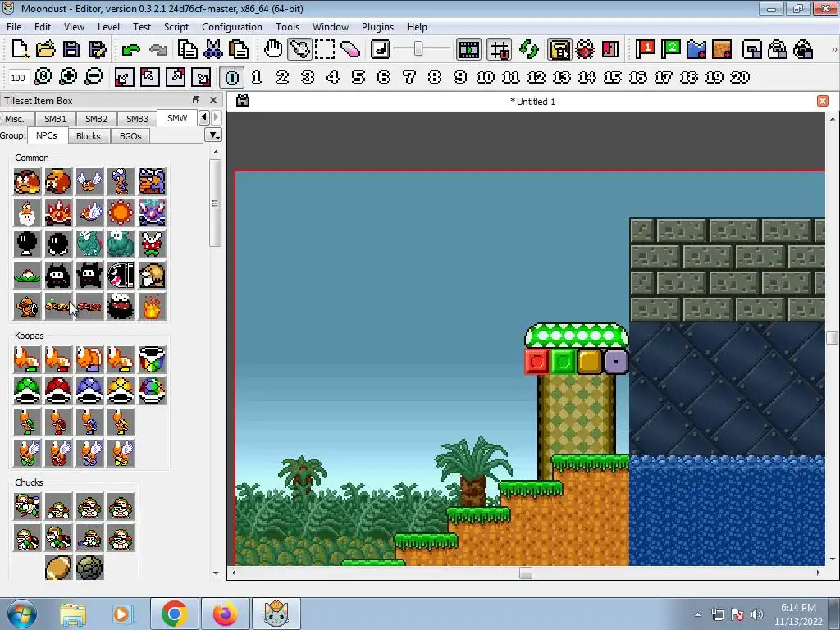Create a new level with the New file icon

(x=21, y=49)
